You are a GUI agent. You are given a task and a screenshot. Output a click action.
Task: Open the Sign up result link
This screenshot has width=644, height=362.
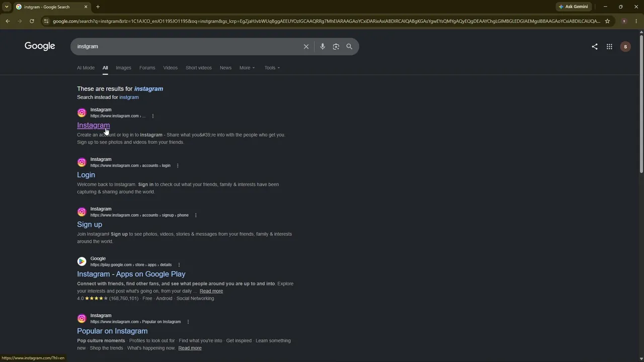90,225
